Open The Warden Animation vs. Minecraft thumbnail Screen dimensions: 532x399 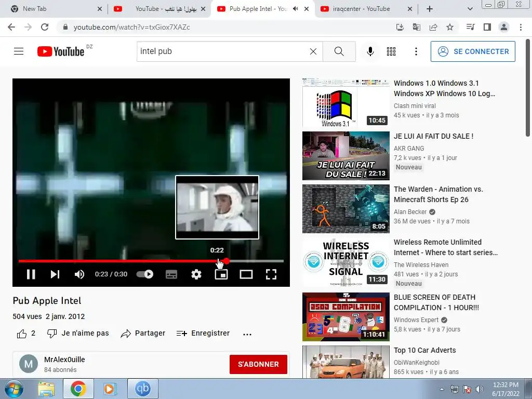[345, 209]
